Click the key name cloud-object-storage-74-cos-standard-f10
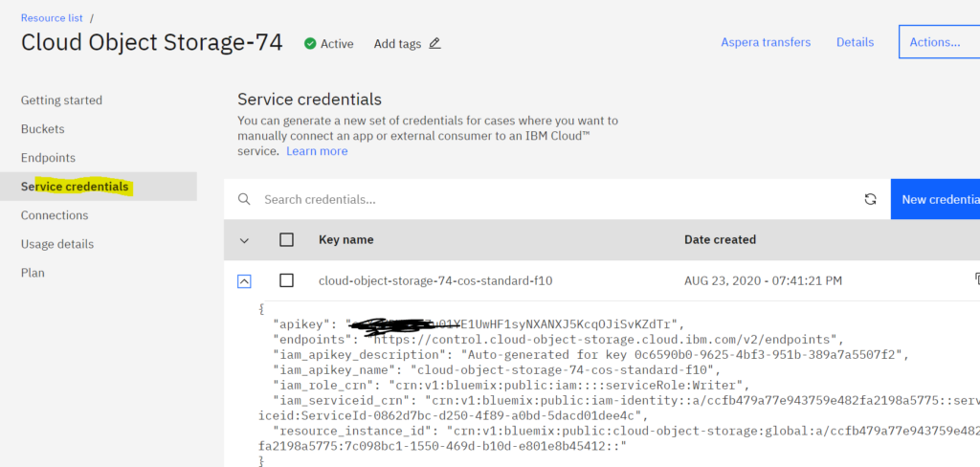Image resolution: width=980 pixels, height=467 pixels. tap(435, 280)
